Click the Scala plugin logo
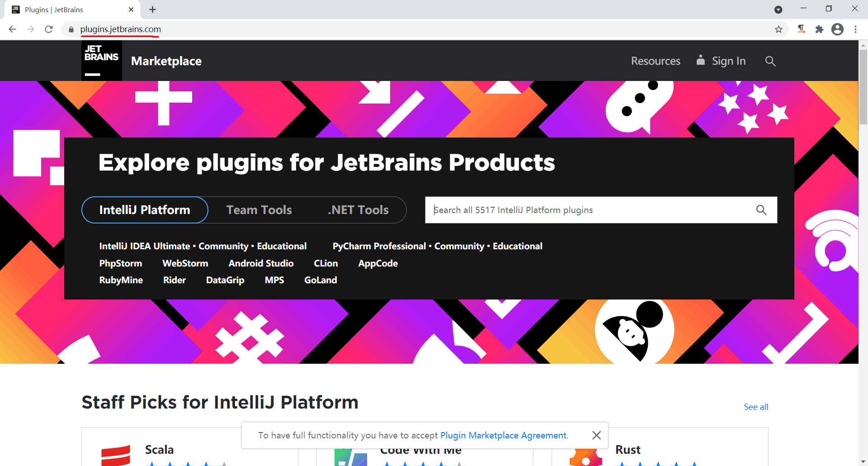This screenshot has width=868, height=466. (116, 456)
